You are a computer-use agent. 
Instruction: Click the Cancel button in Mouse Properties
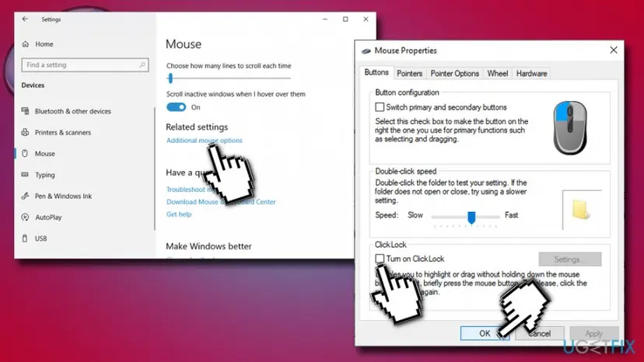point(539,333)
